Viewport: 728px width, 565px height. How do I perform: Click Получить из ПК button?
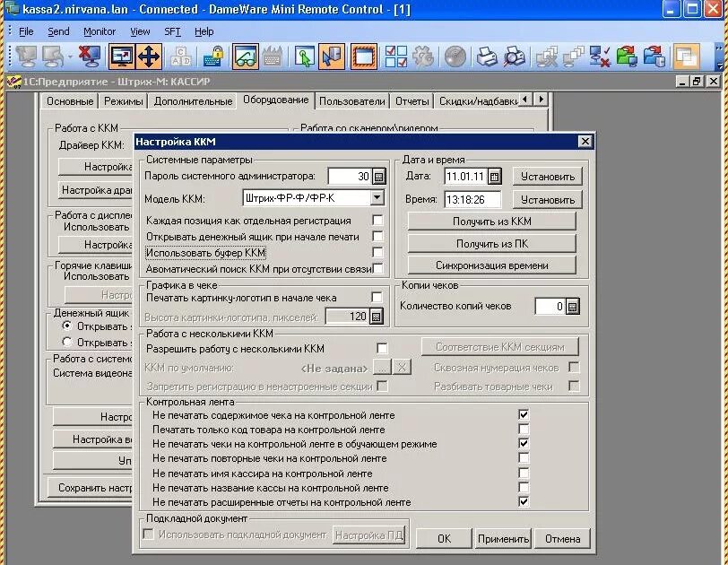tap(491, 244)
